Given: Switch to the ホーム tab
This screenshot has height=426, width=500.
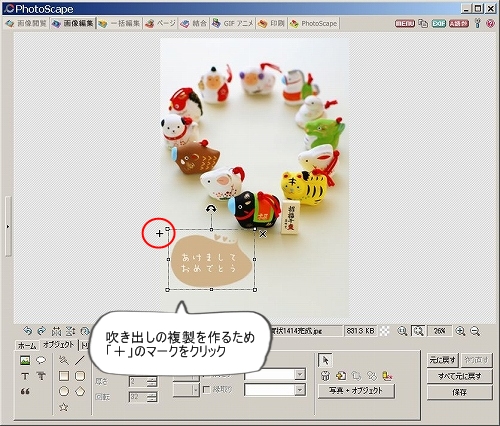Looking at the screenshot, I should pyautogui.click(x=27, y=345).
